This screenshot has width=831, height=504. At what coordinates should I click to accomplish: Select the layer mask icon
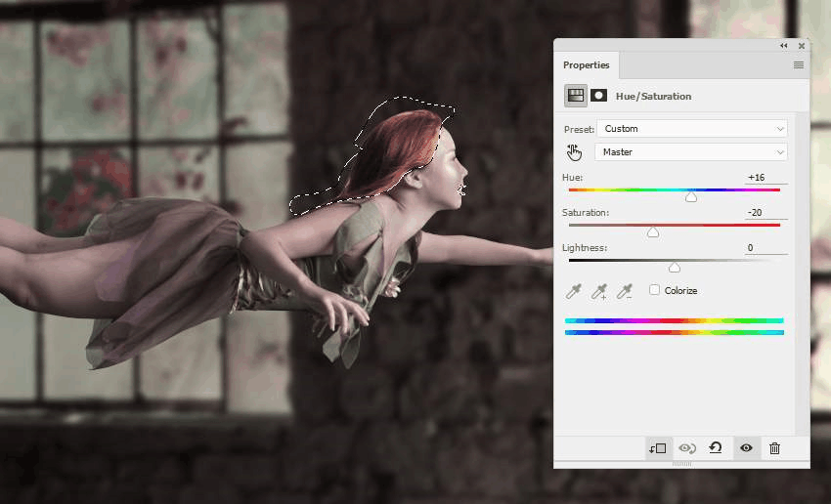[x=599, y=96]
